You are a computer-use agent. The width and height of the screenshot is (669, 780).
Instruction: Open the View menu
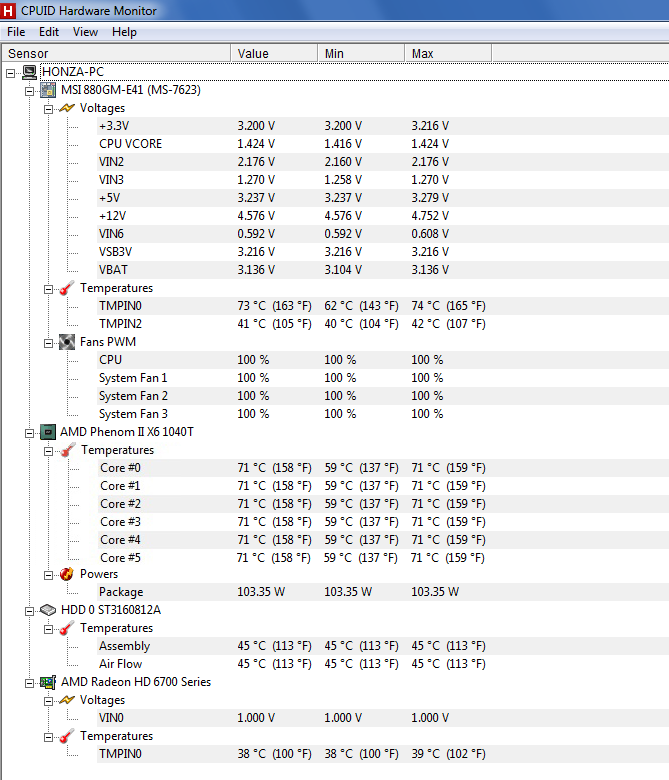click(85, 32)
